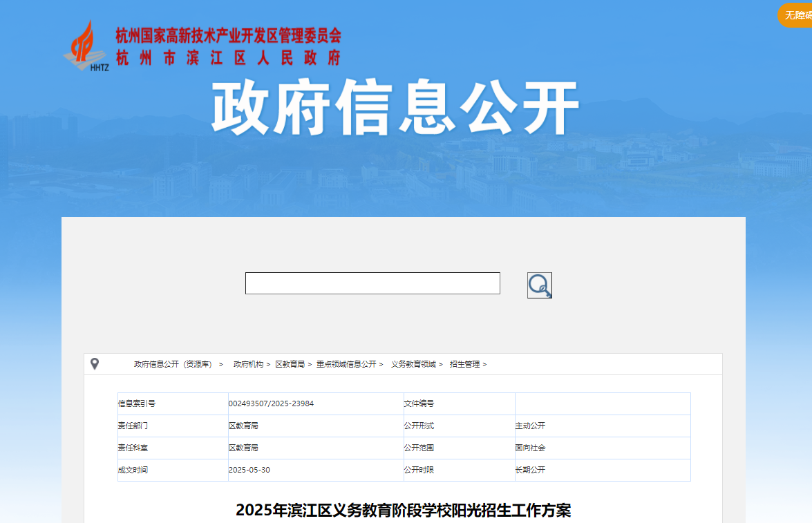Click the large 政府信息公开 banner title
The width and height of the screenshot is (812, 523).
(x=395, y=108)
